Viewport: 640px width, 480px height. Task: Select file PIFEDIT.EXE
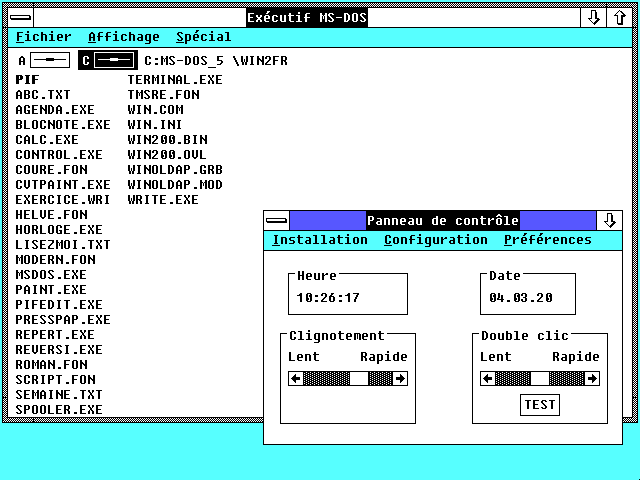(x=59, y=304)
